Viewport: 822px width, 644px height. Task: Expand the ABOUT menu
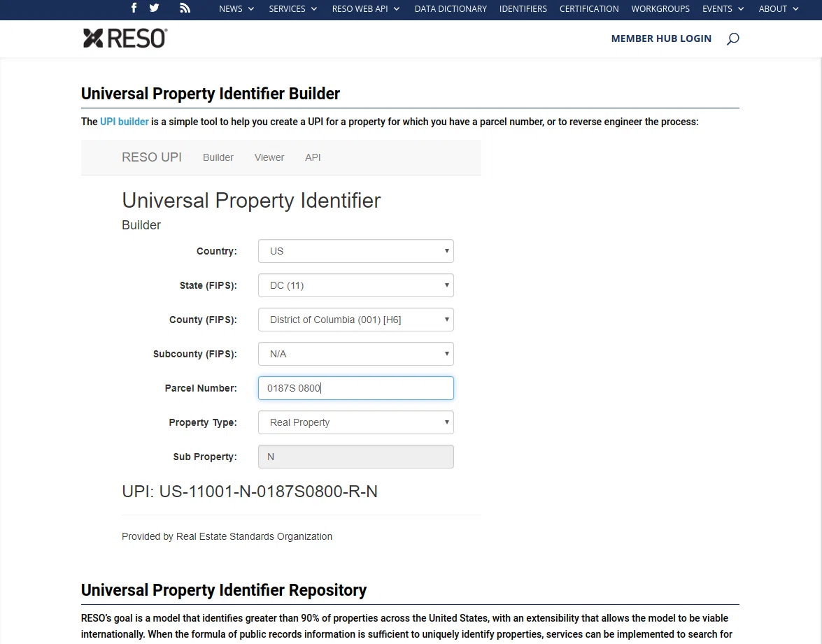(x=779, y=9)
